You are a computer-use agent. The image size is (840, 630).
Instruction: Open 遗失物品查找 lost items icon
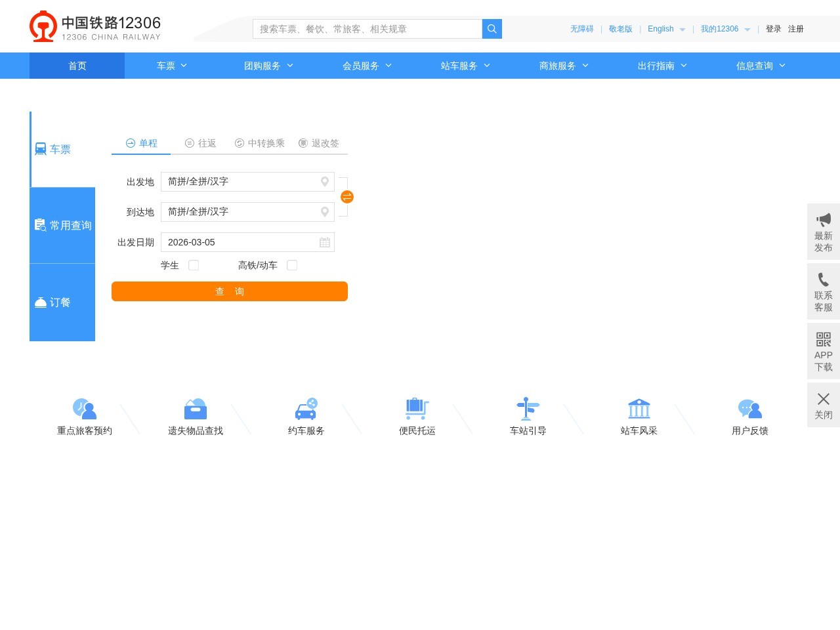(196, 409)
